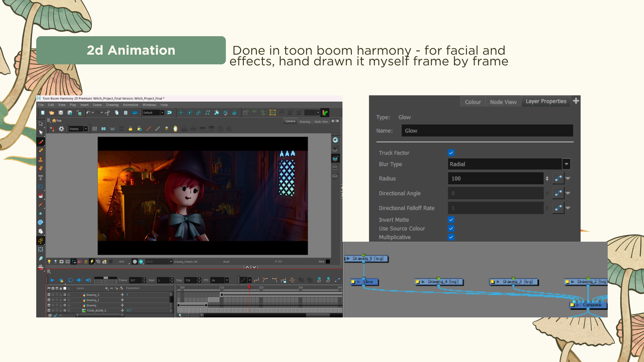Click the Black colour swatch below camera view

point(328,261)
